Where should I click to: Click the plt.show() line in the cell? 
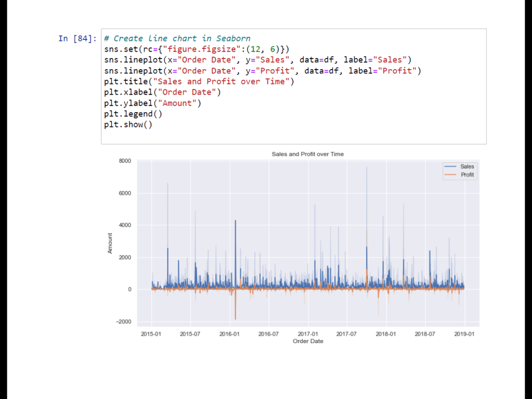pos(127,124)
